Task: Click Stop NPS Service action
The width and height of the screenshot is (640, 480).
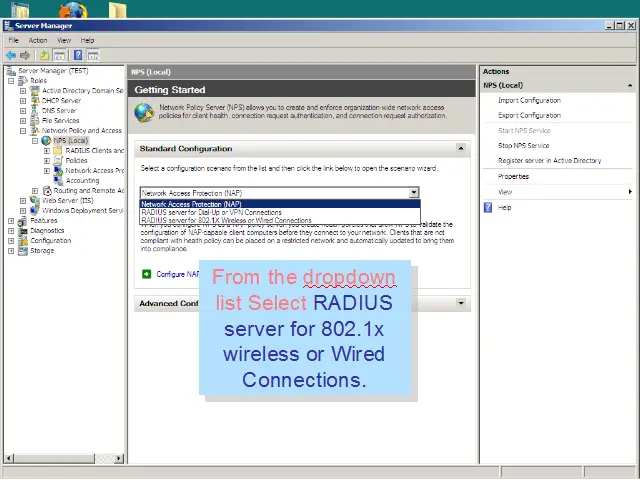Action: click(x=524, y=145)
